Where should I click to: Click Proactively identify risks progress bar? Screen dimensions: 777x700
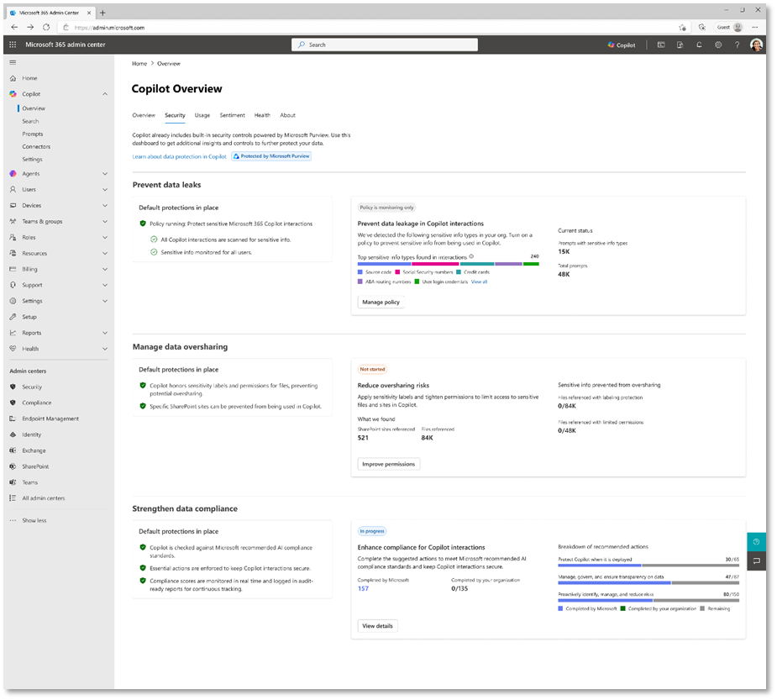[648, 601]
